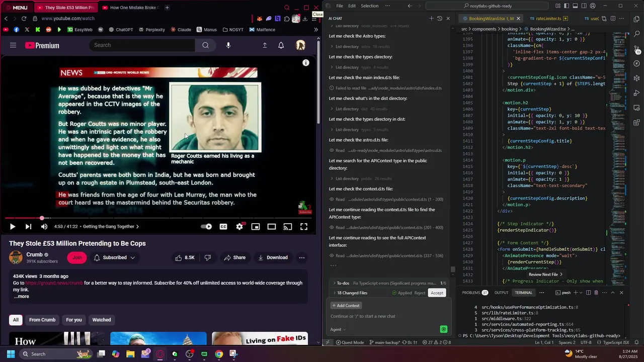Select 'From Crumb' filter chip
The image size is (644, 362).
(42, 320)
